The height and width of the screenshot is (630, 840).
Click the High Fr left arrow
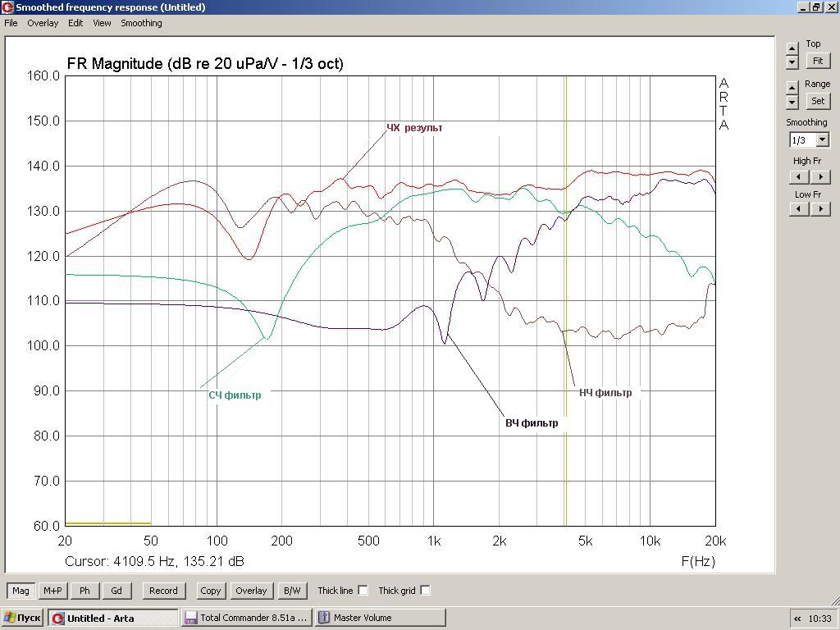click(x=799, y=177)
